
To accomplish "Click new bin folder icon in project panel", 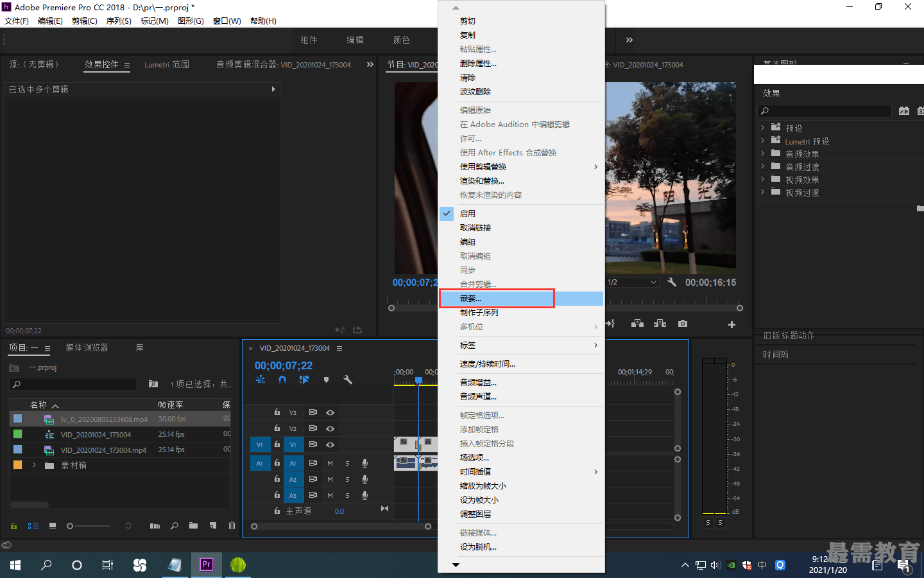I will pyautogui.click(x=193, y=525).
